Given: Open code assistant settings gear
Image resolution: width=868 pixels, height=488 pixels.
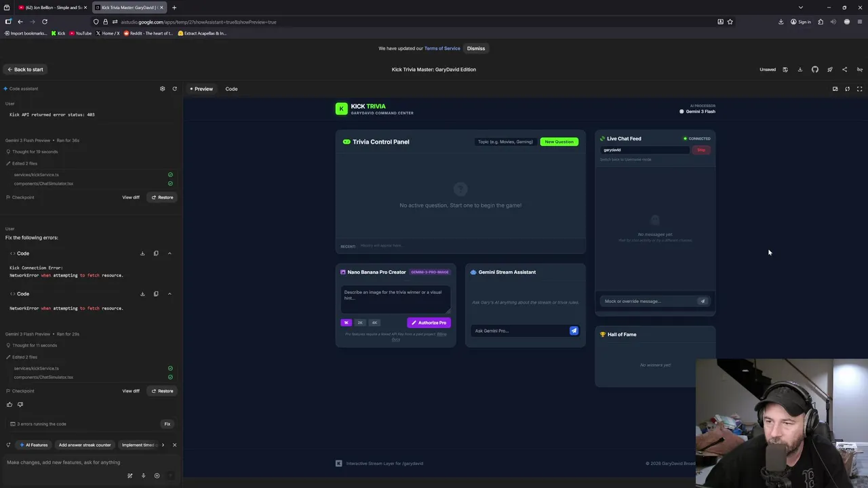Looking at the screenshot, I should coord(162,89).
